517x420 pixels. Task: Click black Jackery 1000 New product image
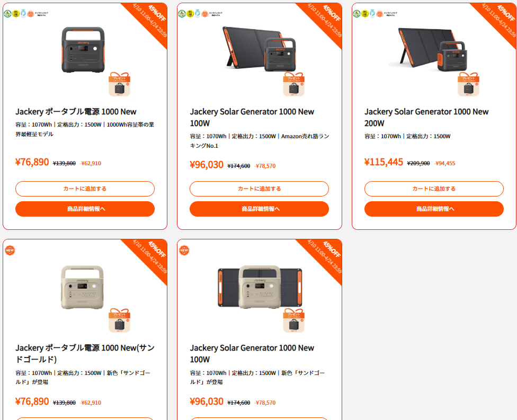[x=83, y=50]
